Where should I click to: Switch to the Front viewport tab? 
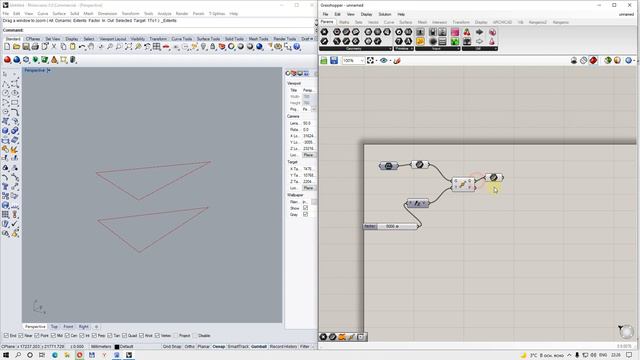tap(68, 327)
